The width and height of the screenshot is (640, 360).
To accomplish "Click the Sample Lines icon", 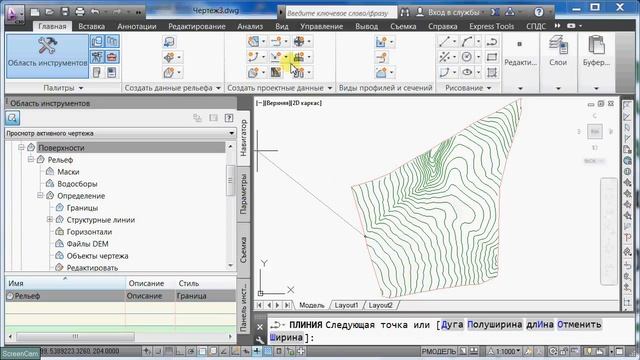I will pyautogui.click(x=381, y=57).
